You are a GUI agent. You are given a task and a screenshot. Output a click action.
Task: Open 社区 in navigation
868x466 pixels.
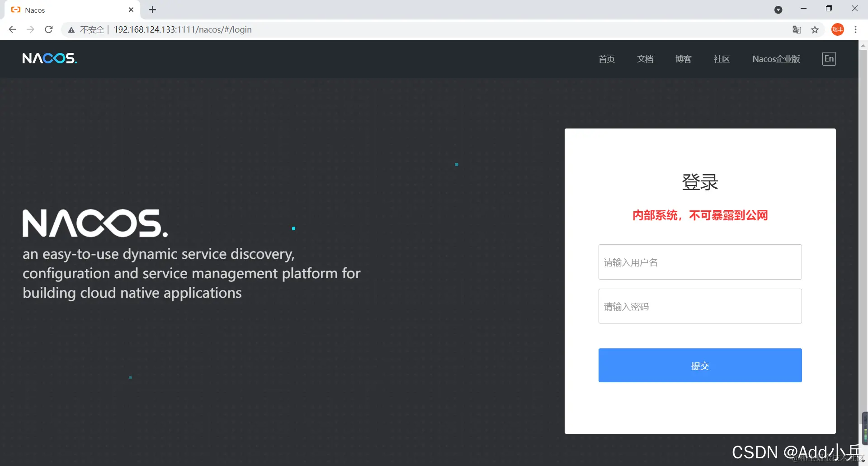722,59
